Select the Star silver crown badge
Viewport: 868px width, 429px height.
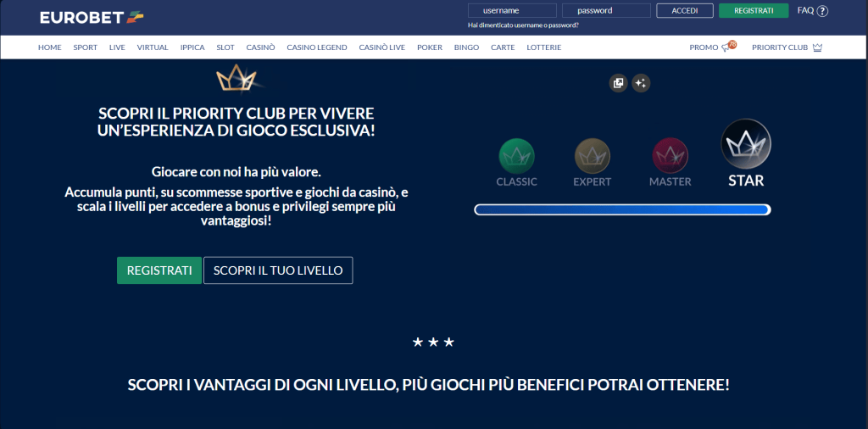pyautogui.click(x=746, y=144)
